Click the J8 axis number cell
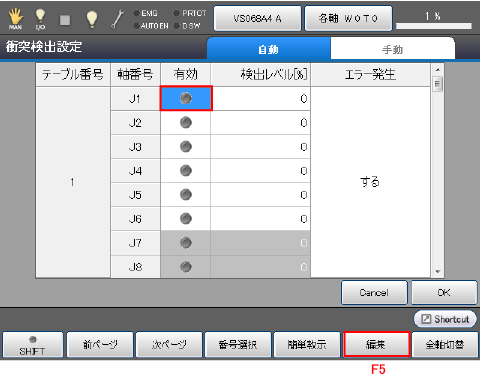480x376 pixels. pos(135,267)
